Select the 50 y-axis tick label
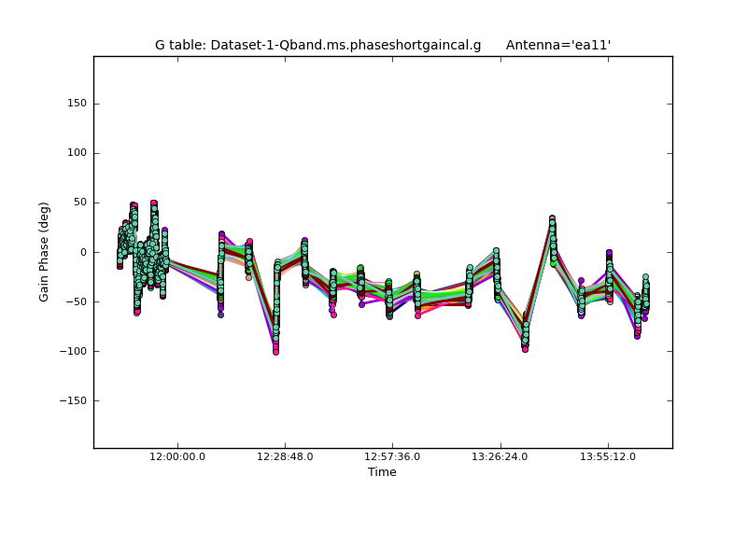Screen dimensions: 747x560 point(78,203)
